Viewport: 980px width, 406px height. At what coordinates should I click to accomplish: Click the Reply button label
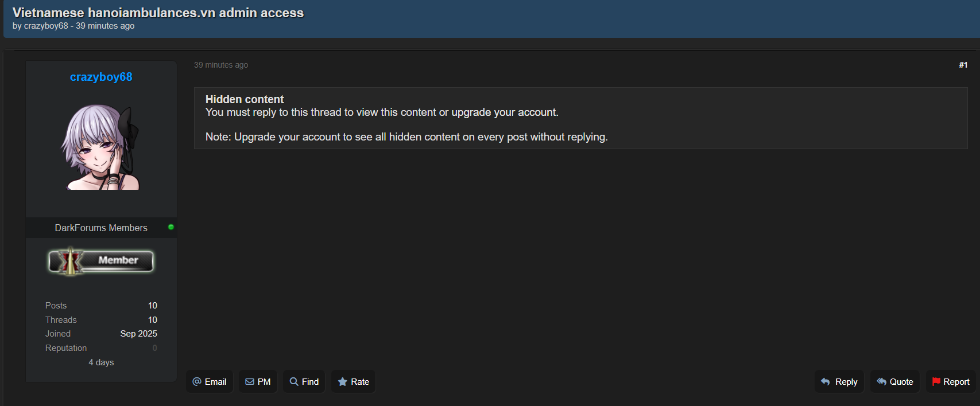(846, 382)
